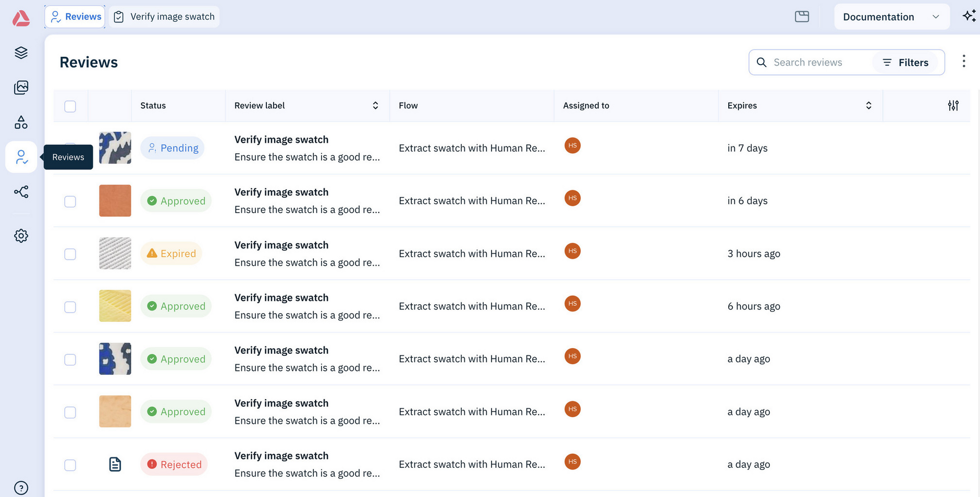Click Approved badge in 'in 6 days' row
The height and width of the screenshot is (497, 980).
176,201
